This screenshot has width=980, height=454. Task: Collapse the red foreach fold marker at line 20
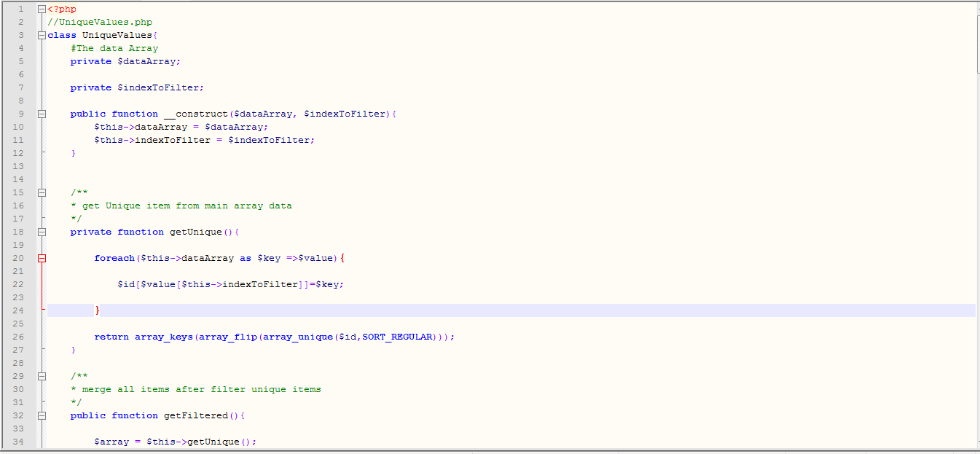42,258
